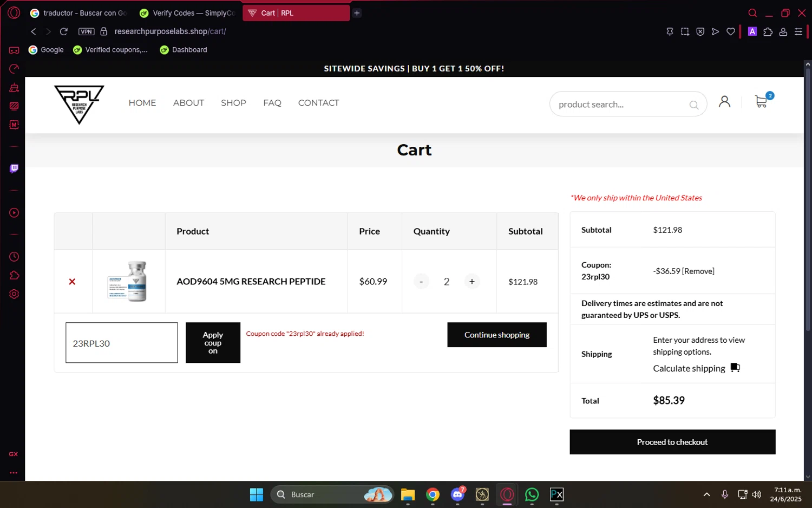This screenshot has height=508, width=812.
Task: Click the send-to-Flow arrow icon
Action: (715, 32)
